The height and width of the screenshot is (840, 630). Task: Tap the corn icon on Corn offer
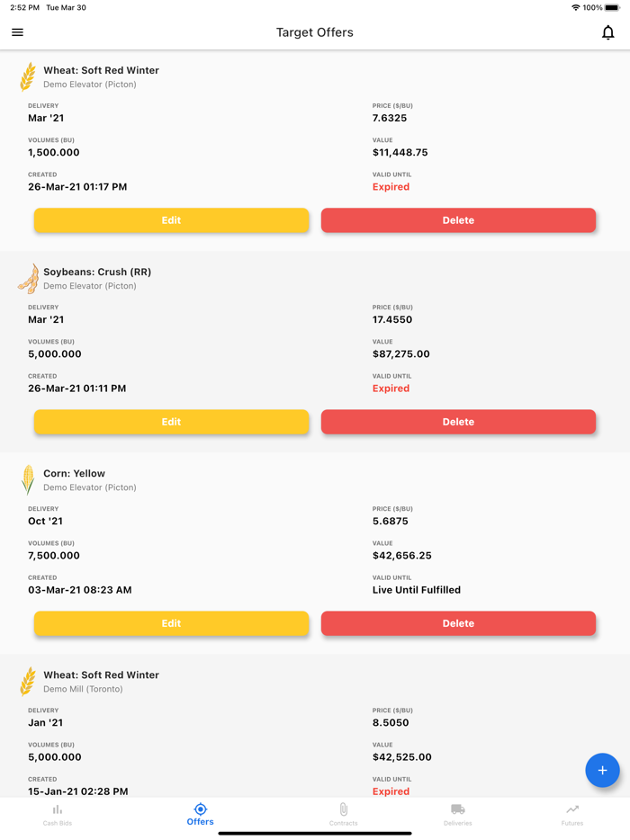tap(28, 479)
